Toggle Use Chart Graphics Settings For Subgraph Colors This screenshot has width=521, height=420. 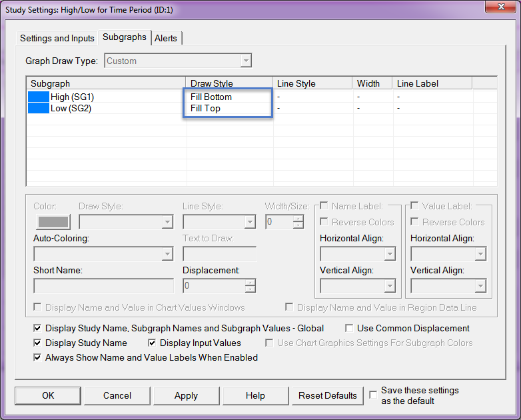click(x=269, y=343)
